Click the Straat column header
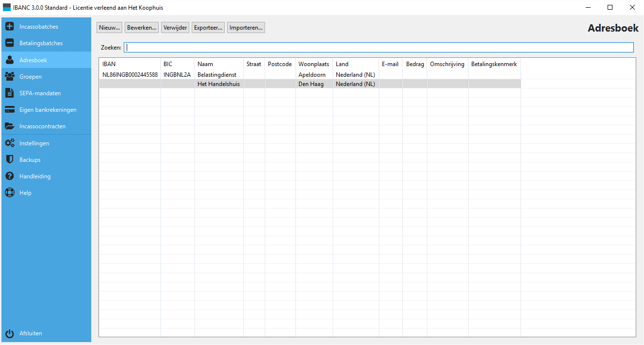The image size is (644, 345). (254, 64)
